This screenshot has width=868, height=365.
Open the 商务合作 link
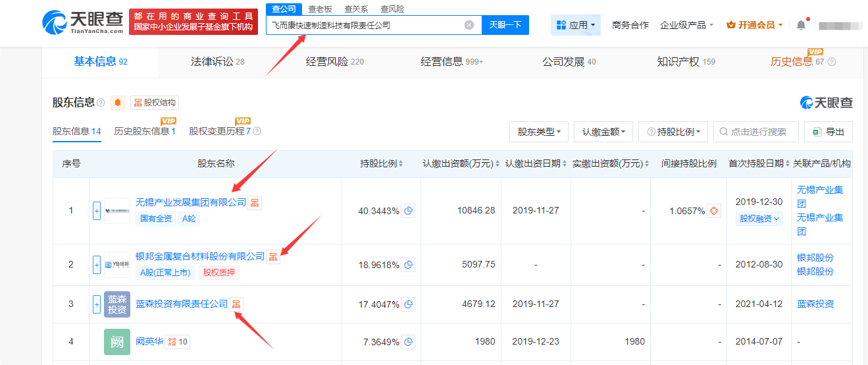tap(630, 25)
